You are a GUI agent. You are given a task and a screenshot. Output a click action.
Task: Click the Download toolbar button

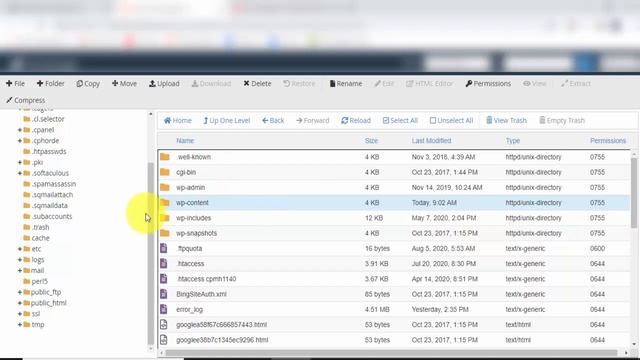(211, 84)
